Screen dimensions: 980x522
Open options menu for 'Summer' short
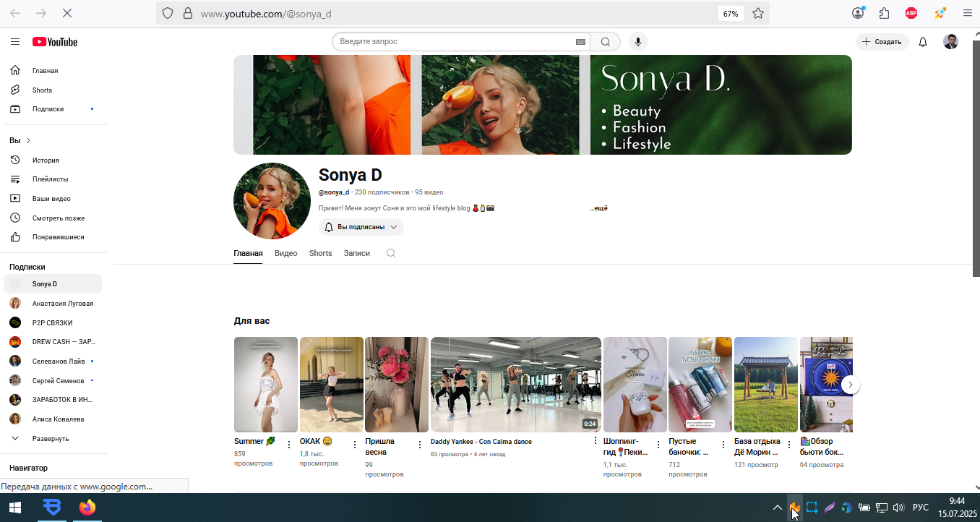pyautogui.click(x=289, y=445)
